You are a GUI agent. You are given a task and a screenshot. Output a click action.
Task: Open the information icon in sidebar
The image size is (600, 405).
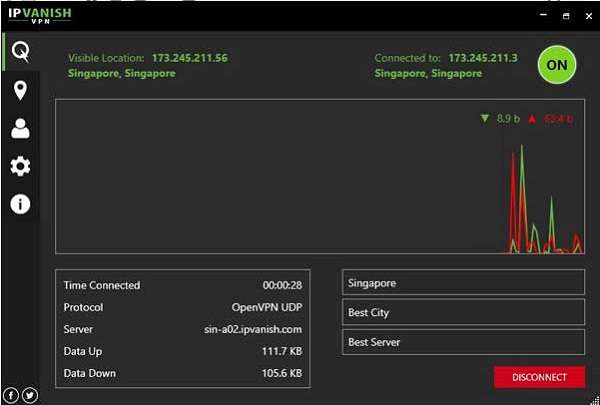(x=20, y=204)
